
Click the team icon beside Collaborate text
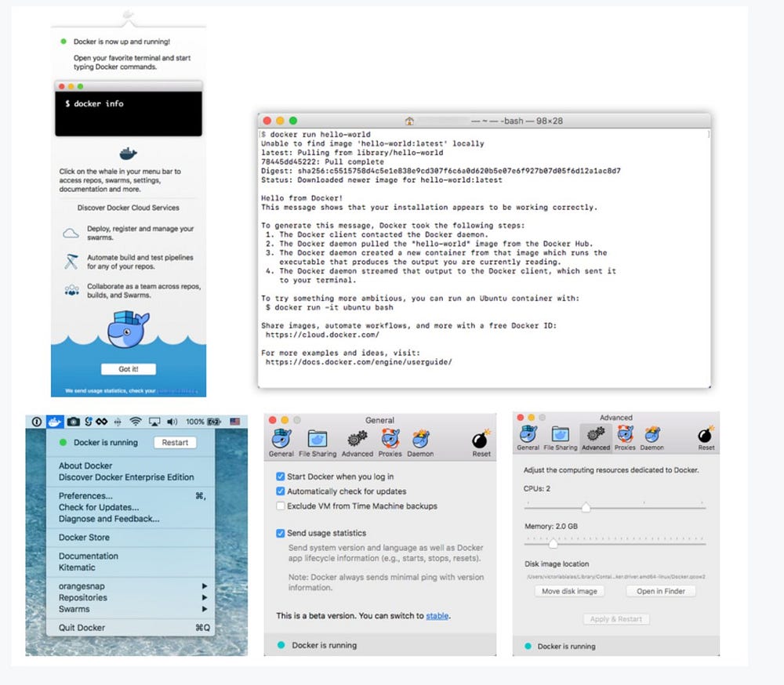(72, 290)
